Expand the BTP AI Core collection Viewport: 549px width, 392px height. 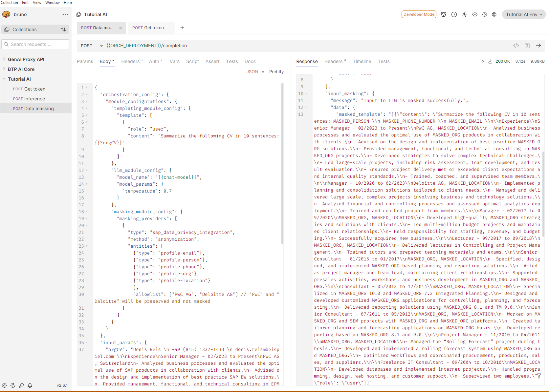4,69
